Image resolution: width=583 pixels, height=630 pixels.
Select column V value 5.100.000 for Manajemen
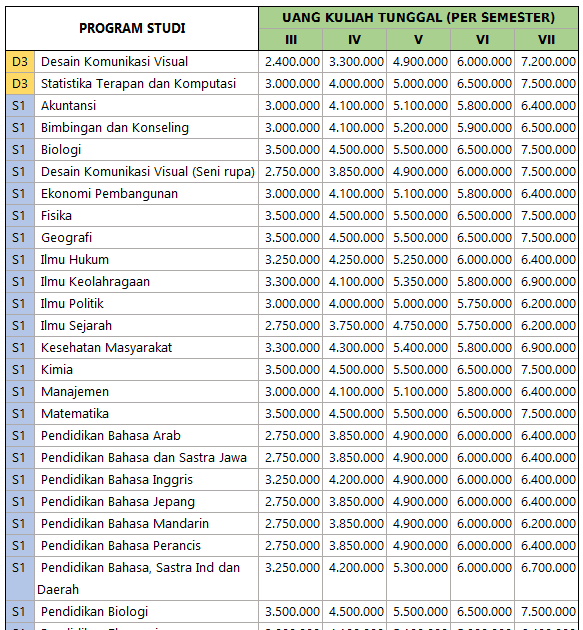point(420,392)
